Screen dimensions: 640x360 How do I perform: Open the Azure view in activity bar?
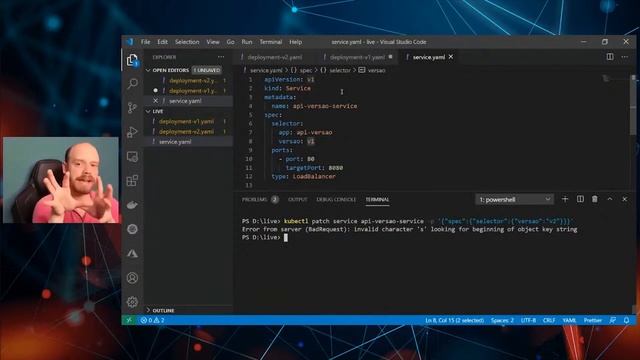132,253
